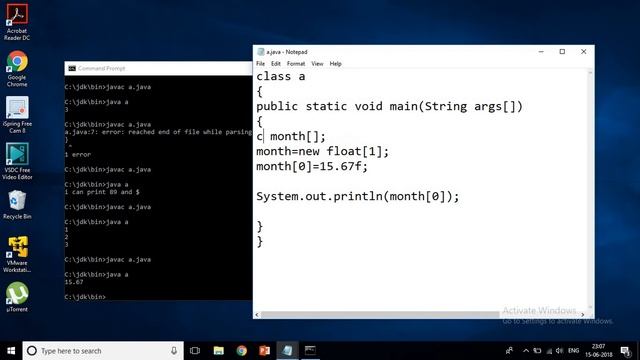Click the 'public static void main' line
Screen dimensions: 640x360
(389, 107)
